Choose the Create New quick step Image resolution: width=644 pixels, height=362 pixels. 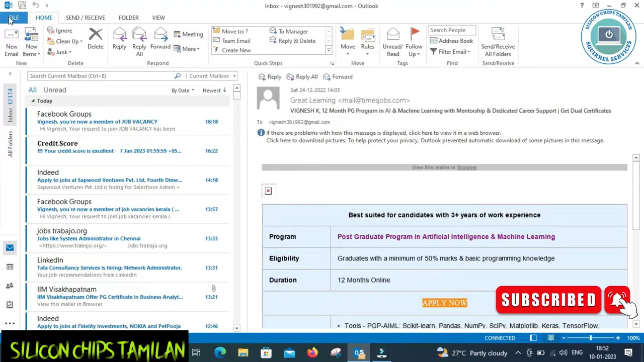(231, 50)
